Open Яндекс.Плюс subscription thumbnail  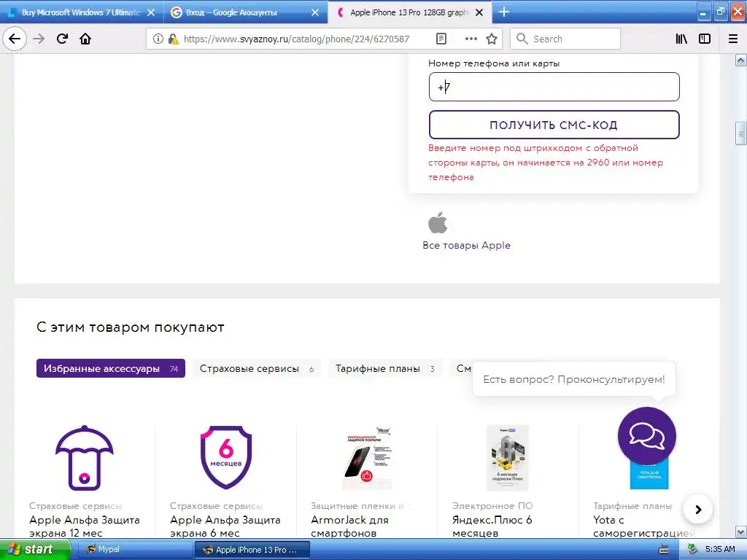click(508, 458)
